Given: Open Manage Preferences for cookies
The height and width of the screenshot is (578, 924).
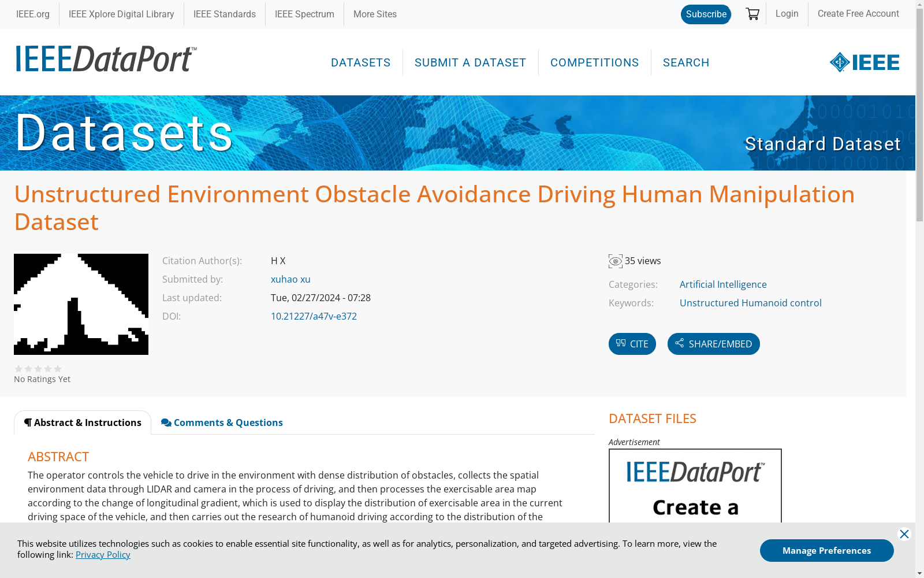Looking at the screenshot, I should coord(827,550).
